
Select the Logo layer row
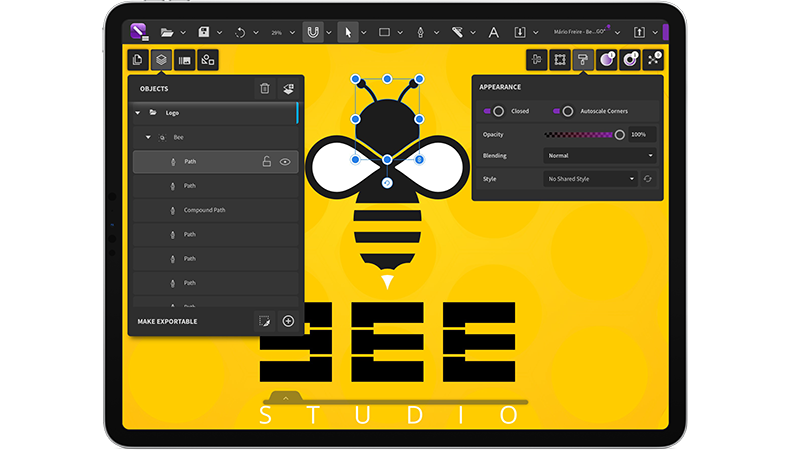click(x=215, y=113)
